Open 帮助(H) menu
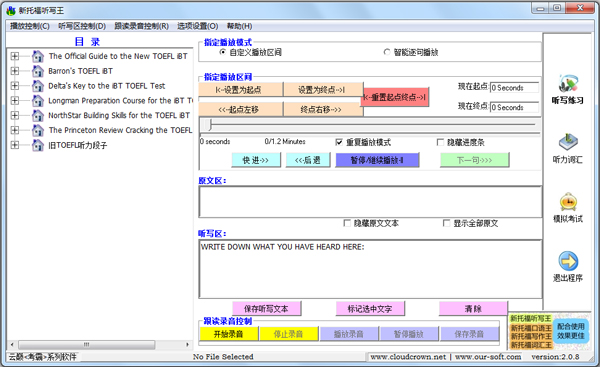This screenshot has height=367, width=600. (239, 26)
